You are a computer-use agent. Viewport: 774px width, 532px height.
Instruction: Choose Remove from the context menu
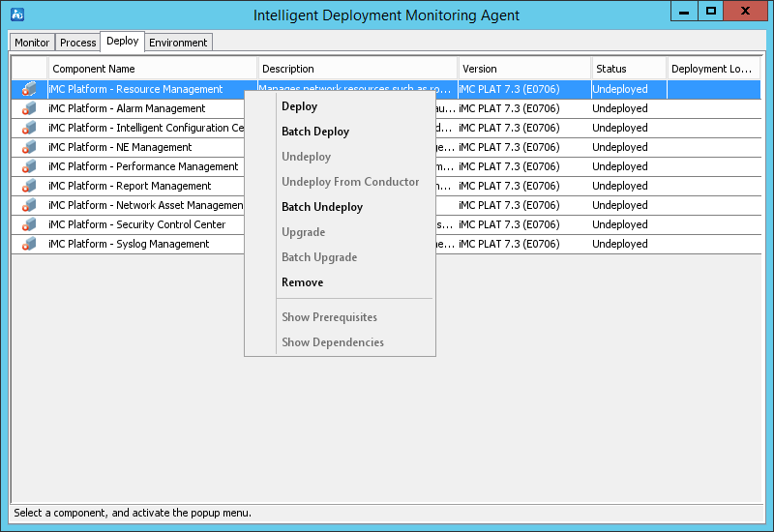point(302,282)
